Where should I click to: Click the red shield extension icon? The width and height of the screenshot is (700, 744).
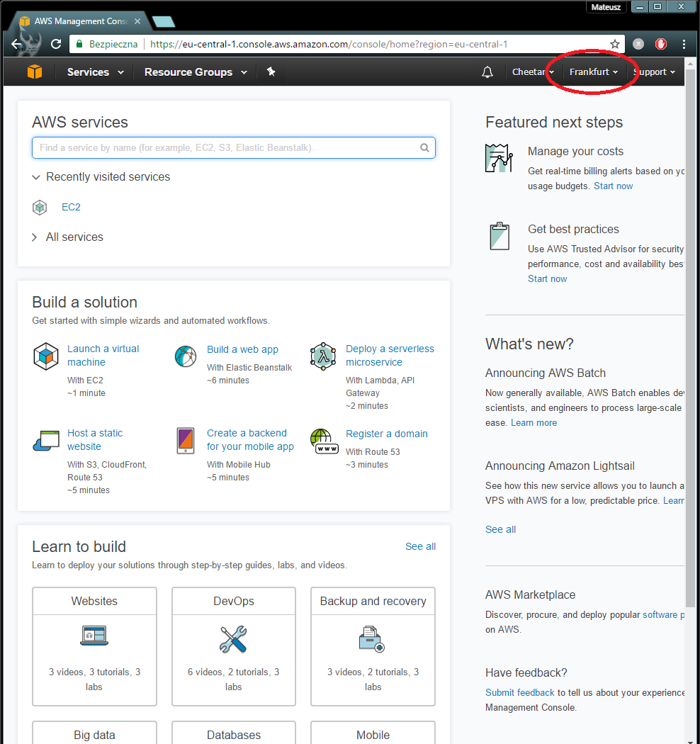[661, 44]
